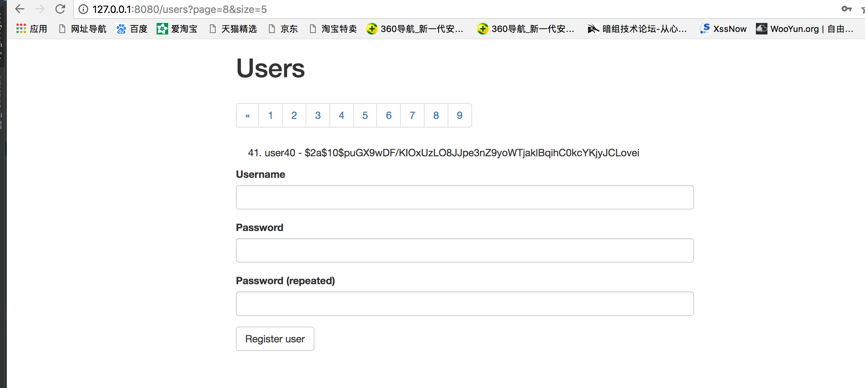Open the 淘宝特卖 bookmark

coord(333,29)
